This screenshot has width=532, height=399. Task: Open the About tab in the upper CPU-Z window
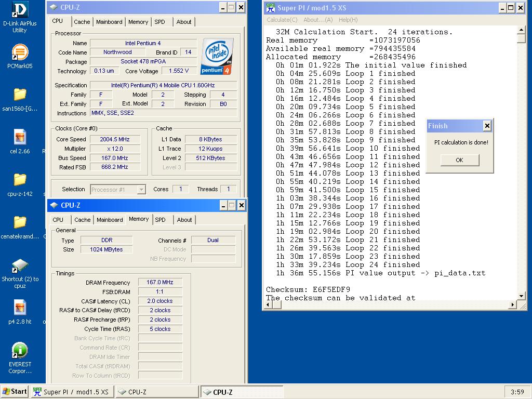184,22
